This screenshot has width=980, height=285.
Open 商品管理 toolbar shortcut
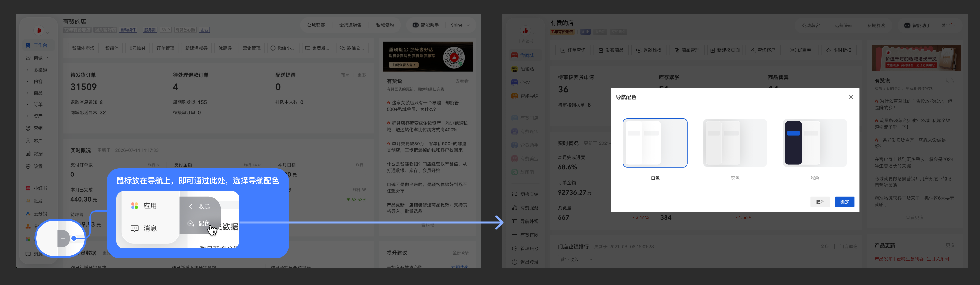[x=687, y=50]
